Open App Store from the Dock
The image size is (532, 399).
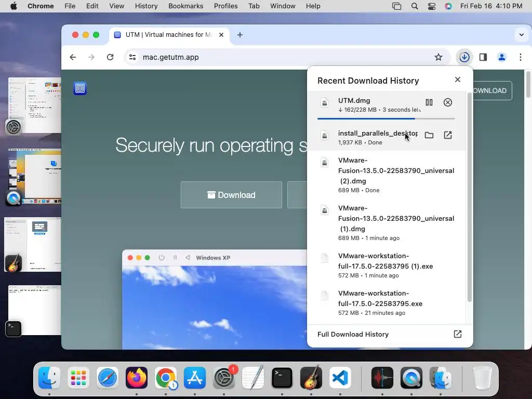[195, 378]
